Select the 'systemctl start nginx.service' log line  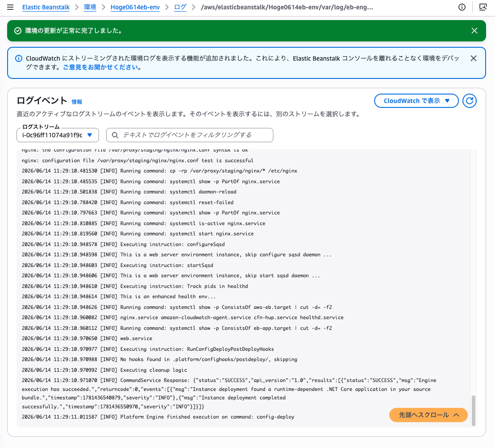(138, 234)
